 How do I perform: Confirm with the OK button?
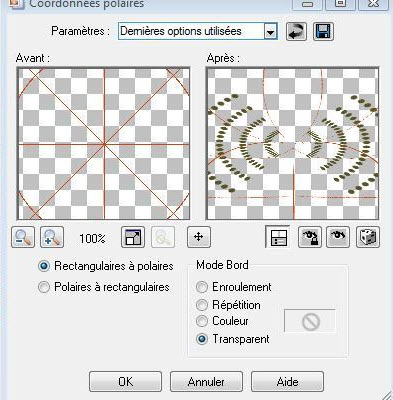[126, 382]
